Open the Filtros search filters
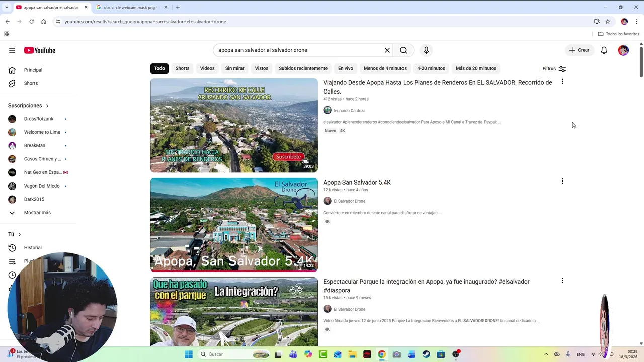 click(554, 69)
